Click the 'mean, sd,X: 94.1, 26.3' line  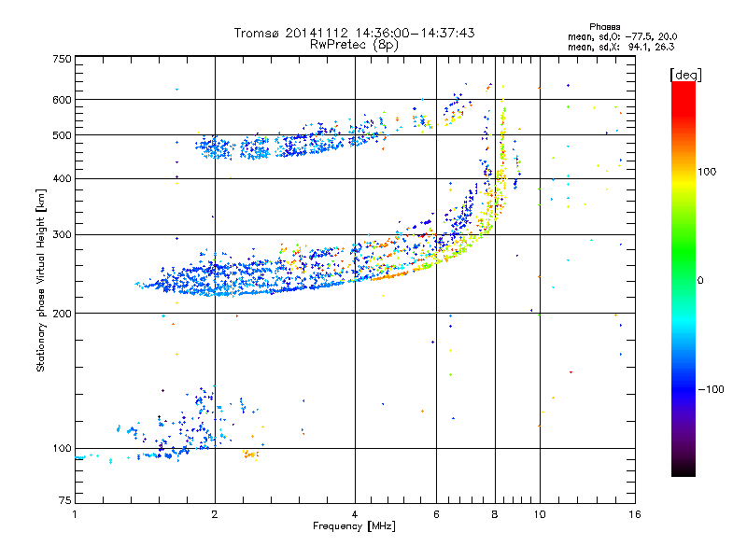[x=621, y=47]
